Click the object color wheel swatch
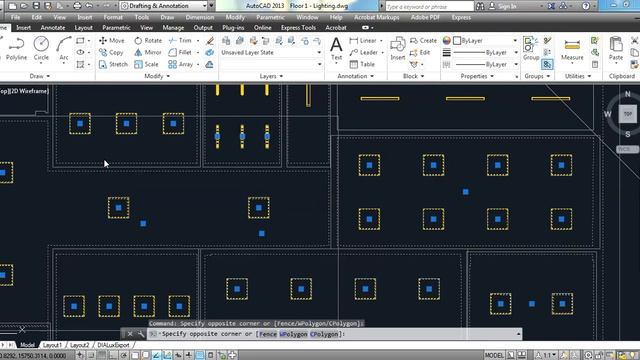 tap(447, 40)
